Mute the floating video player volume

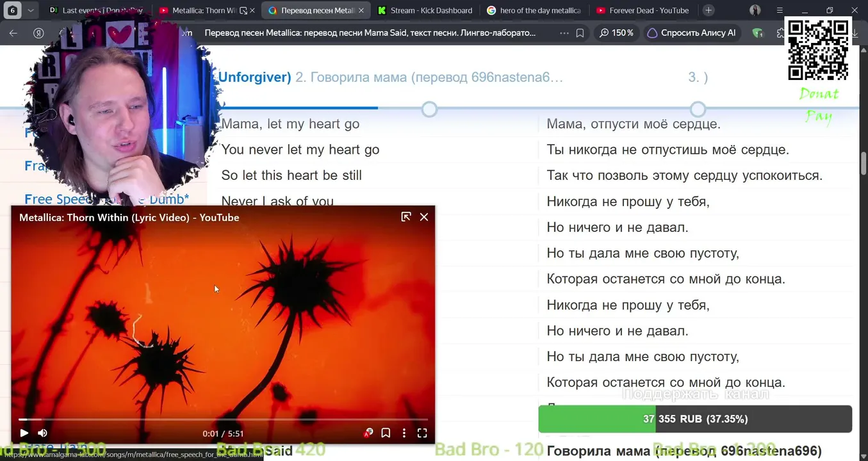coord(42,433)
